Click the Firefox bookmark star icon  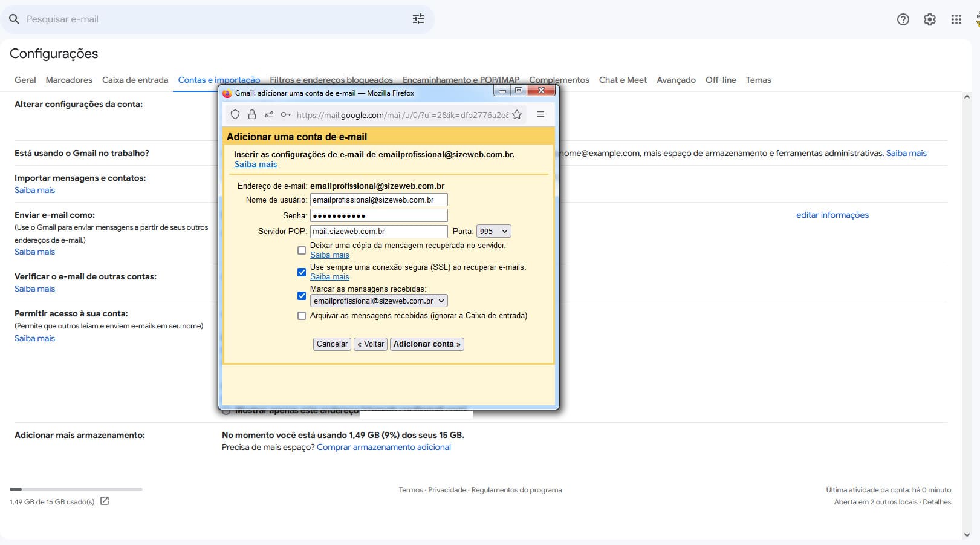tap(517, 115)
